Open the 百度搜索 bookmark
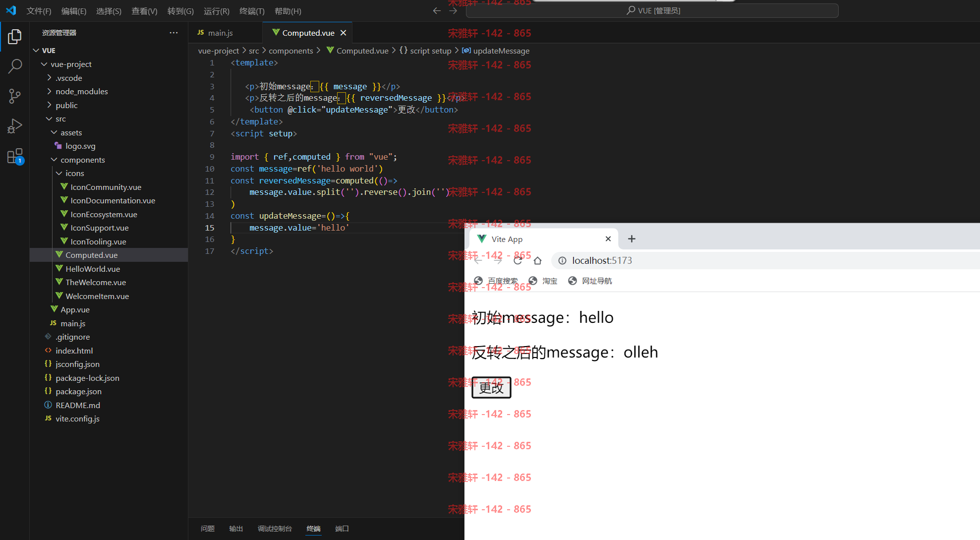Viewport: 980px width, 540px height. click(x=496, y=281)
